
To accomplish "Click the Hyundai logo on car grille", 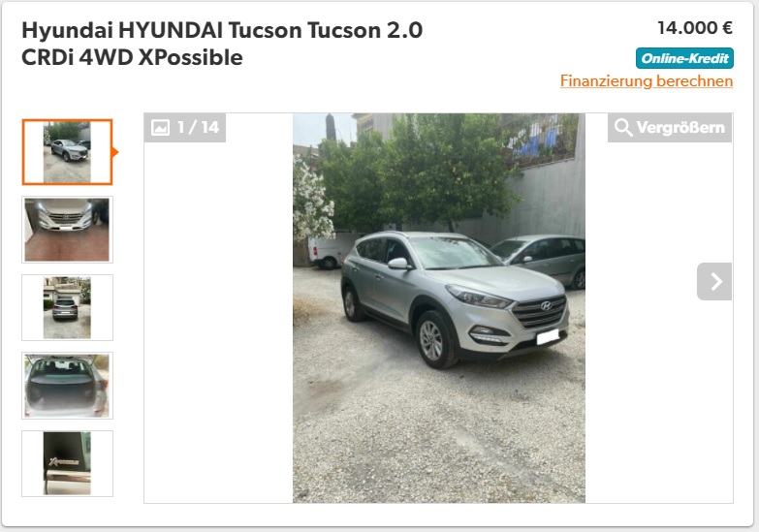I will (x=546, y=305).
